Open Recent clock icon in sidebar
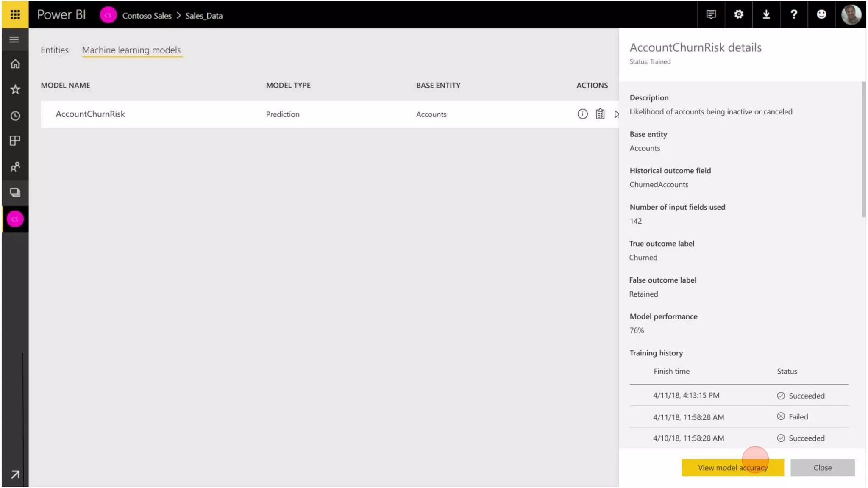 [x=15, y=116]
